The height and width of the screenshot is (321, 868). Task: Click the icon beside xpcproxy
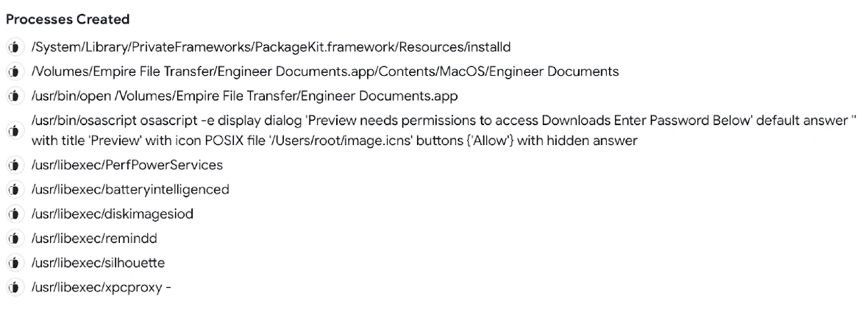[13, 287]
